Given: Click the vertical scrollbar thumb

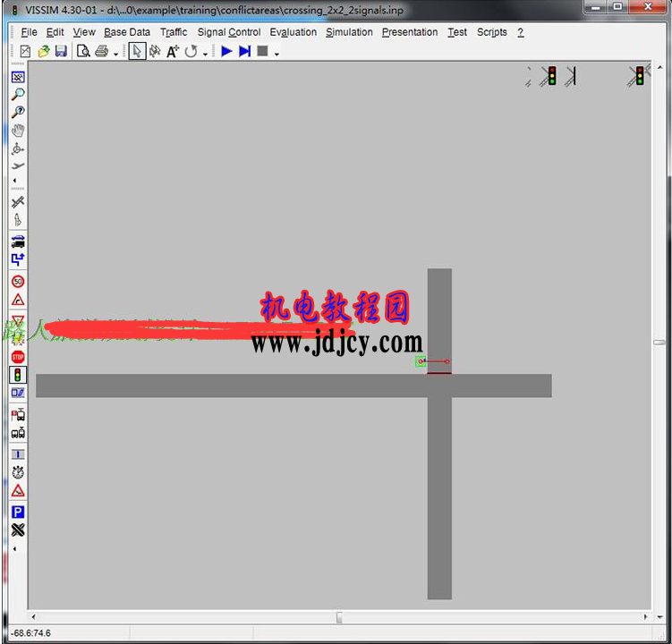Looking at the screenshot, I should tap(659, 343).
